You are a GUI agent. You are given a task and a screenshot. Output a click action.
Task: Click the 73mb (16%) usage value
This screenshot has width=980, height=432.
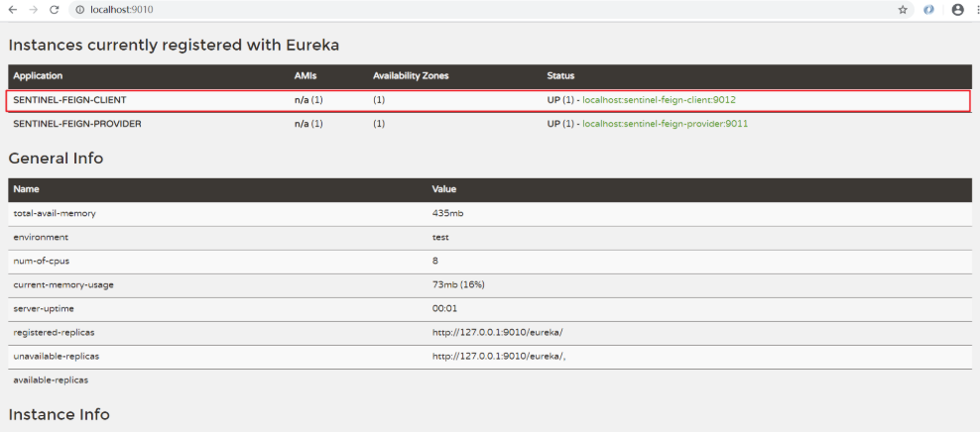458,284
